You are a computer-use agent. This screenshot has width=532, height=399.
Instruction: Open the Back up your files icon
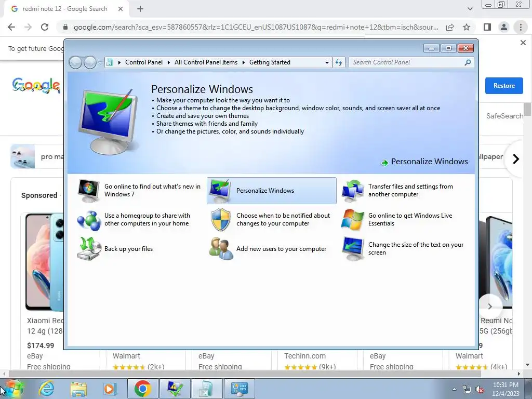89,249
